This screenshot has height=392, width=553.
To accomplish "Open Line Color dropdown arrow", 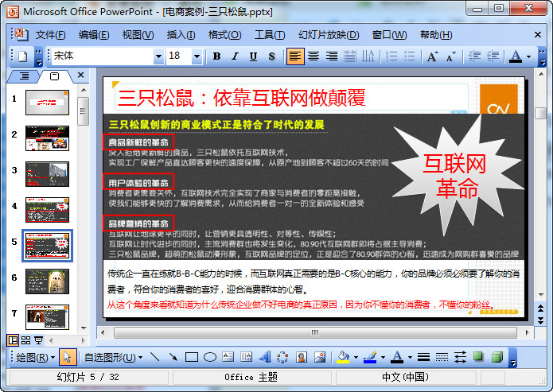I will (383, 358).
